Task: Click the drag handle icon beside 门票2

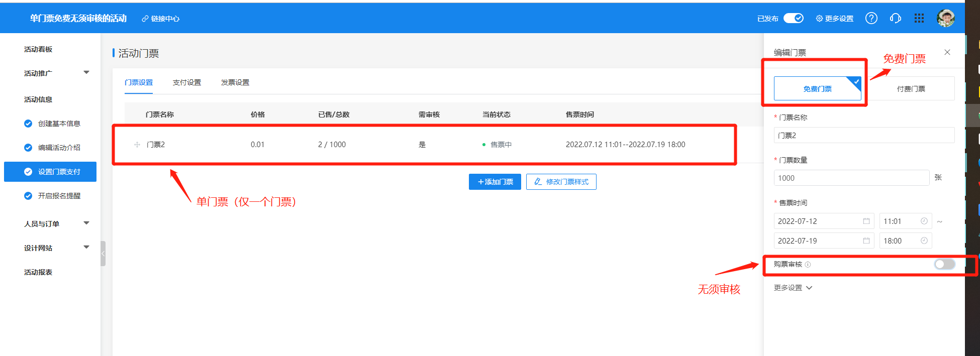Action: 137,145
